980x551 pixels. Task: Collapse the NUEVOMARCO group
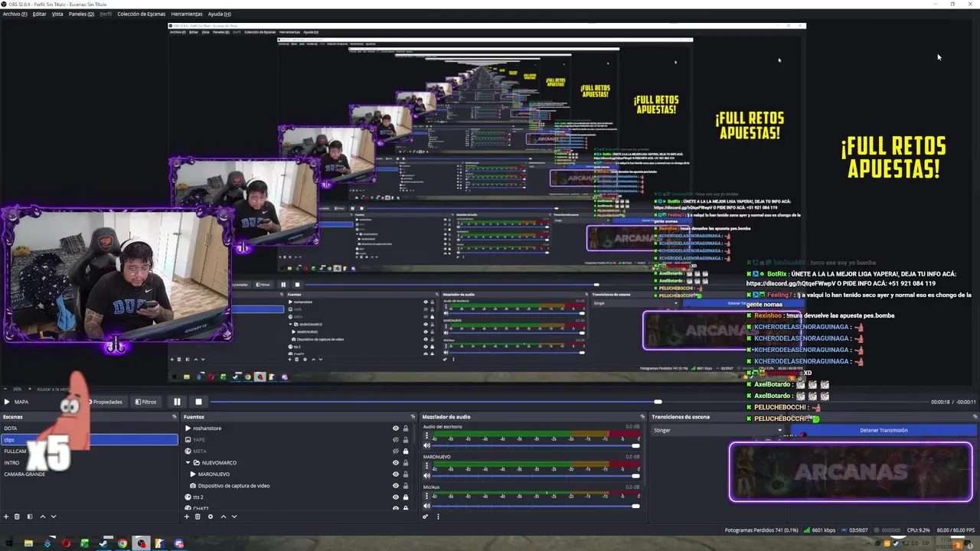click(188, 463)
